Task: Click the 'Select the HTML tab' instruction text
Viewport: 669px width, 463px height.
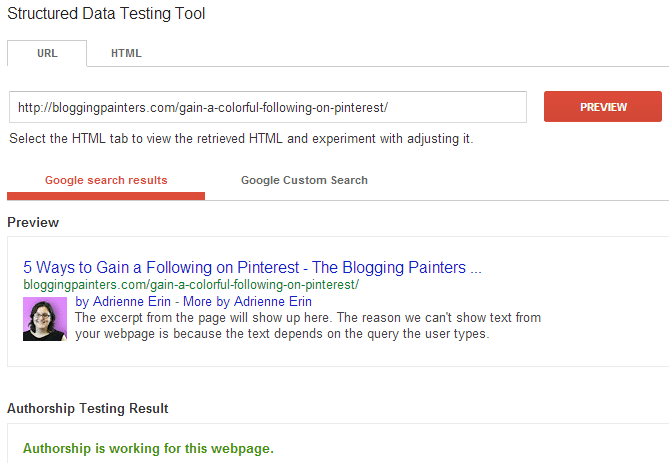Action: pyautogui.click(x=241, y=139)
